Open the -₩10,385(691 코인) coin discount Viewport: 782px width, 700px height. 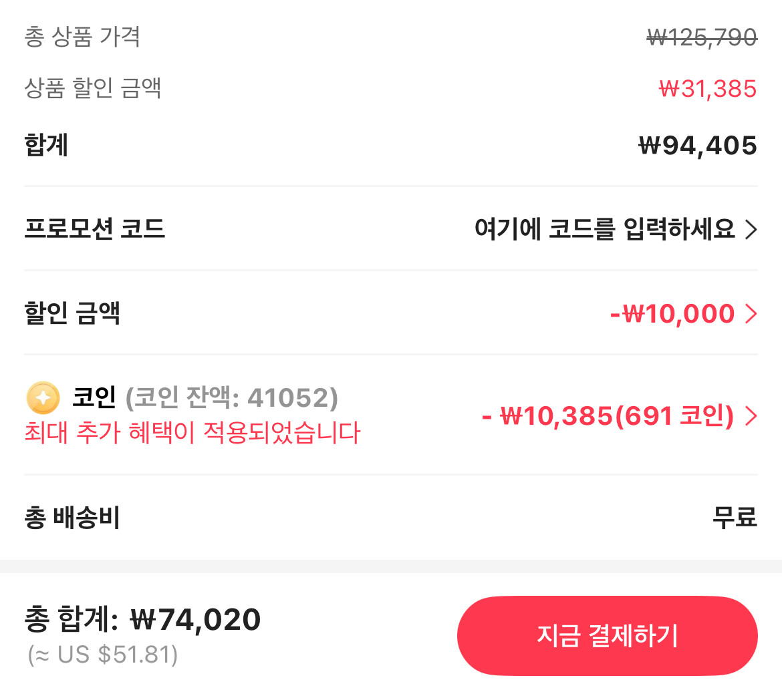click(607, 416)
